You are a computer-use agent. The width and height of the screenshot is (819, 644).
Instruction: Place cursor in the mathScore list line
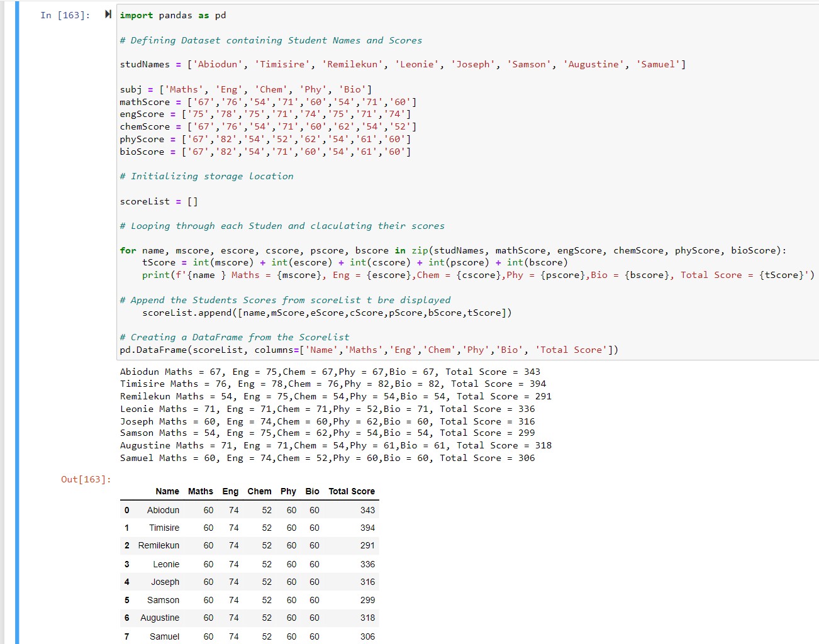pos(268,102)
